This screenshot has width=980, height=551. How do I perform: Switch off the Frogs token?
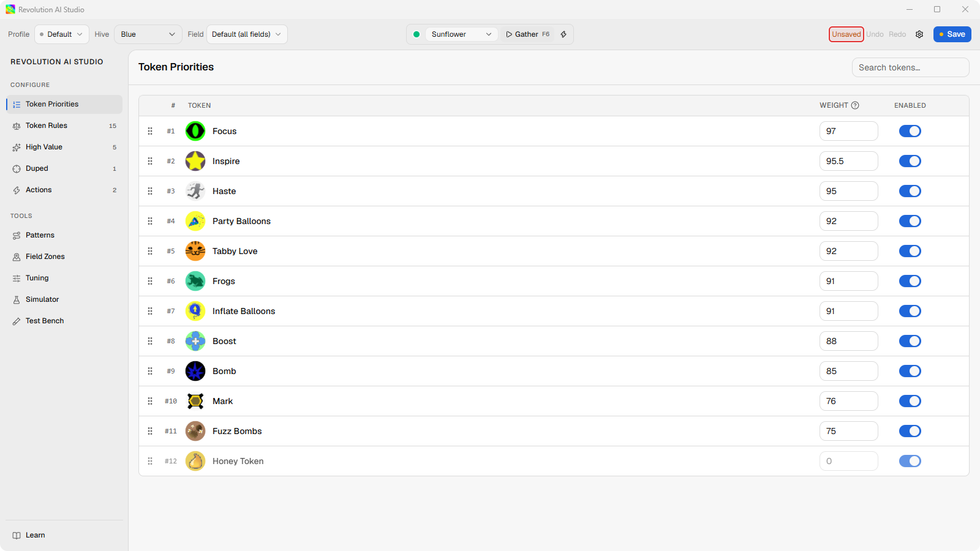click(x=910, y=281)
